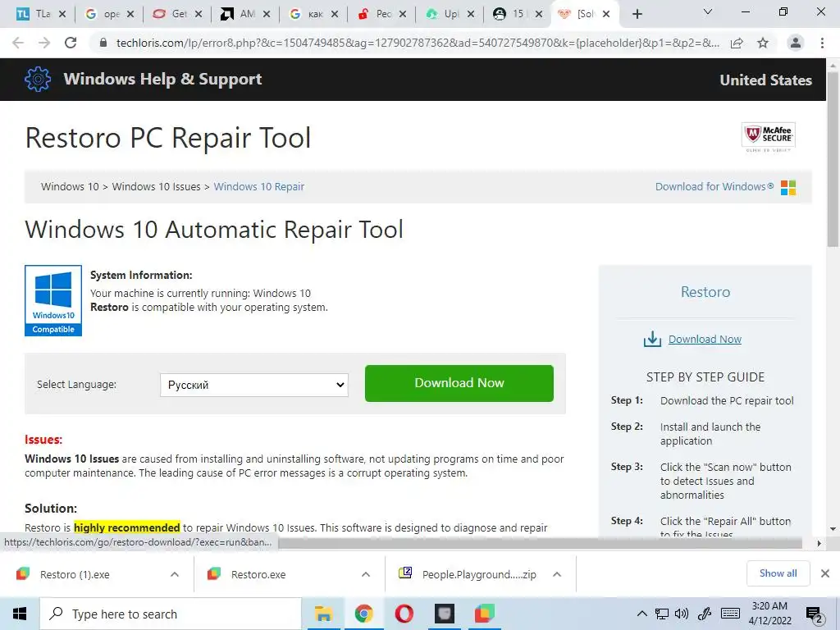Image resolution: width=840 pixels, height=630 pixels.
Task: Click Show all downloads button
Action: point(778,573)
